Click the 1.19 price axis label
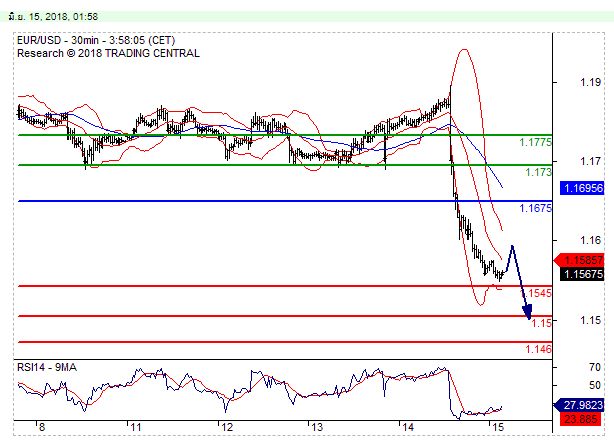 click(590, 82)
